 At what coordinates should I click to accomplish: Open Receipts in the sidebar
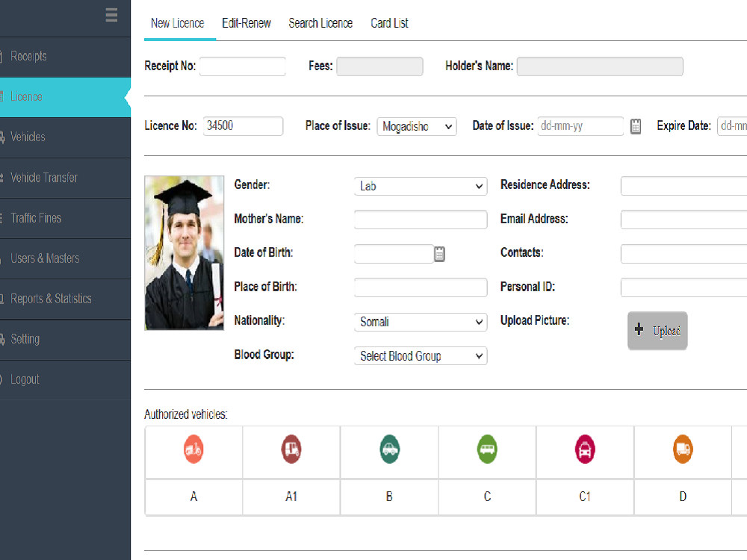pyautogui.click(x=65, y=57)
